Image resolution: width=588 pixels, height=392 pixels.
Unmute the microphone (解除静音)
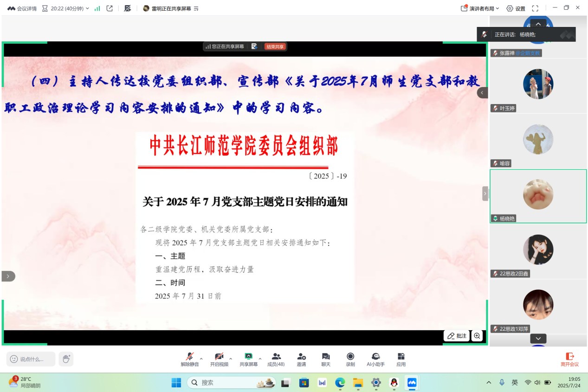[189, 359]
